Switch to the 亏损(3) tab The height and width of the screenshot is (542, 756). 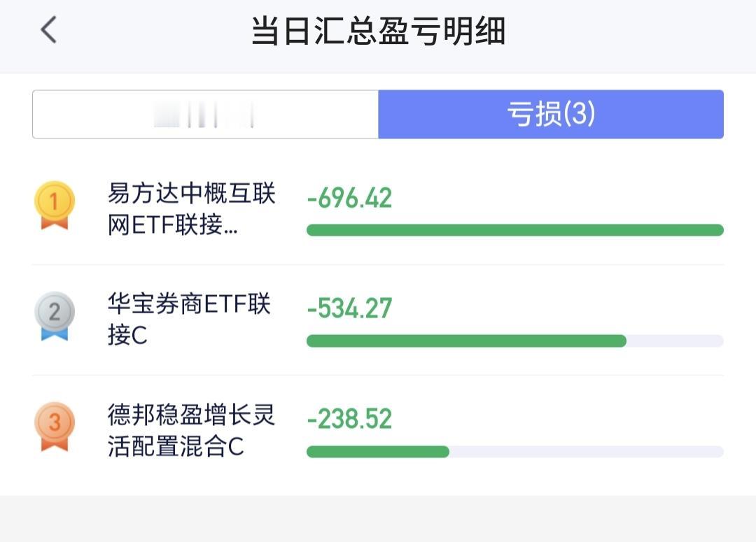click(x=551, y=114)
